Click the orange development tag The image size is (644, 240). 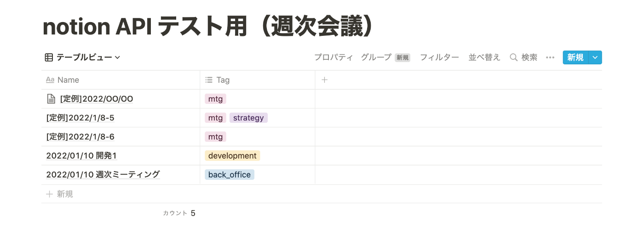[x=232, y=156]
